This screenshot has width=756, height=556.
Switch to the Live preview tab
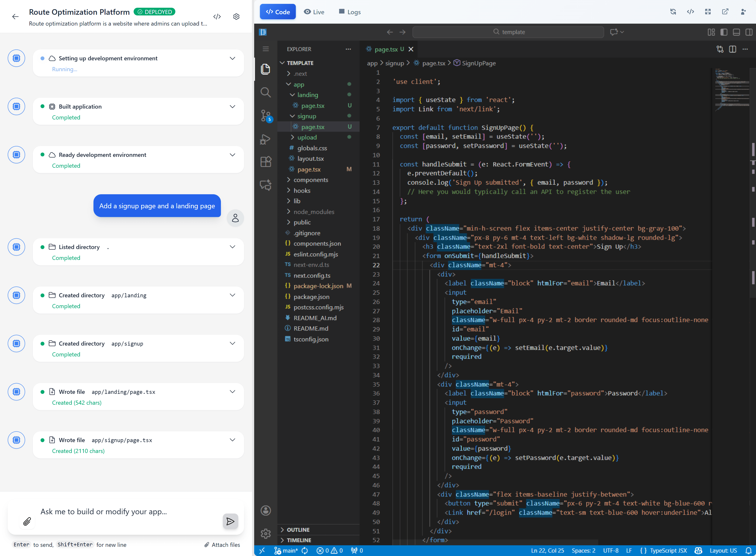coord(314,12)
